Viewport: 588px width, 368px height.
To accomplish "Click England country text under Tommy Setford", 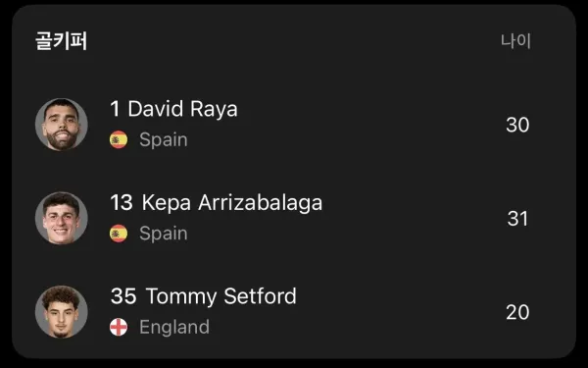I will tap(174, 327).
